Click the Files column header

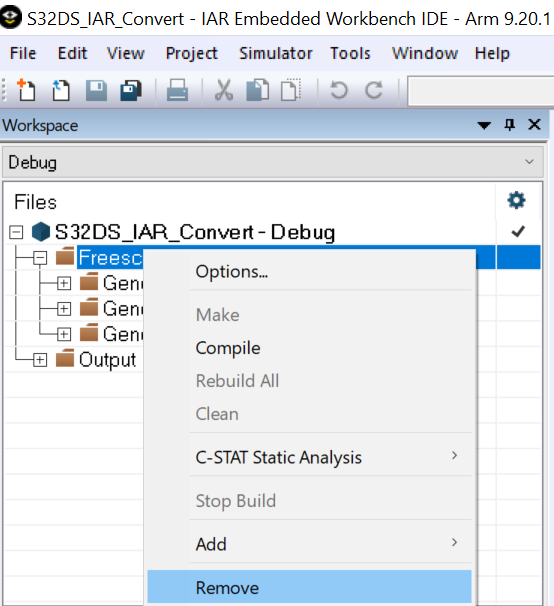pos(36,202)
